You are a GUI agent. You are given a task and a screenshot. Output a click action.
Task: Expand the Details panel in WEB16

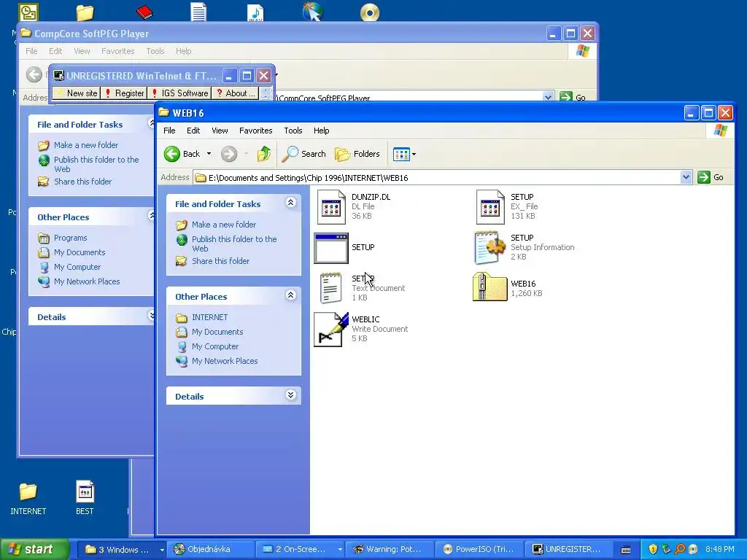[290, 395]
